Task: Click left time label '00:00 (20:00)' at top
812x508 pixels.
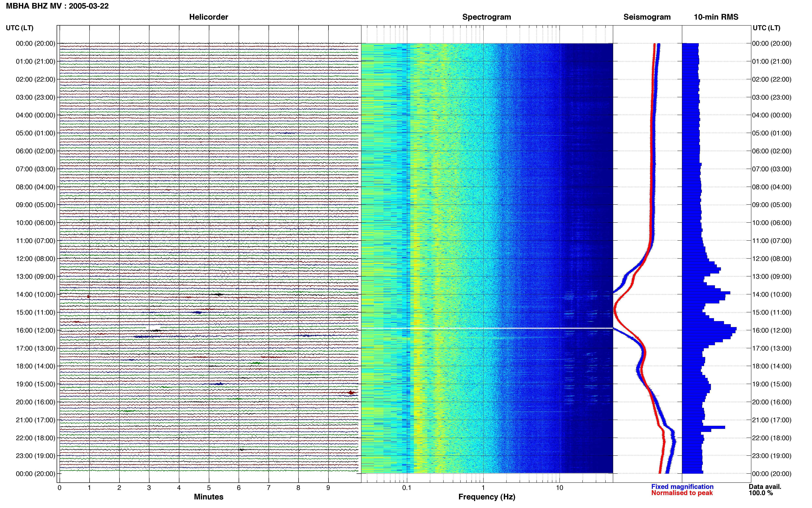Action: pyautogui.click(x=36, y=43)
